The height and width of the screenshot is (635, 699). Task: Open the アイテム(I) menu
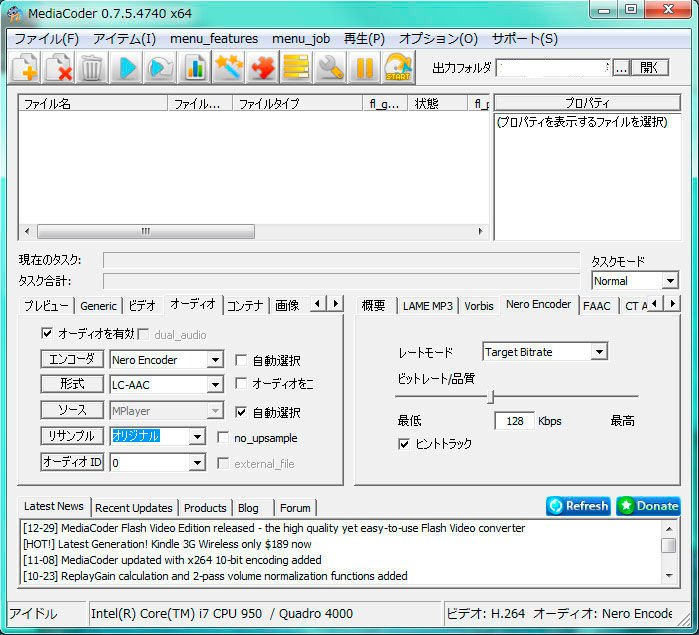pyautogui.click(x=124, y=39)
